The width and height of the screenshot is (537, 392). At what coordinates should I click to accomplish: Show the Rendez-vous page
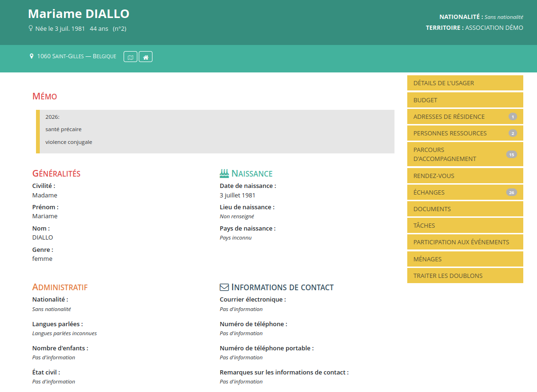[465, 176]
